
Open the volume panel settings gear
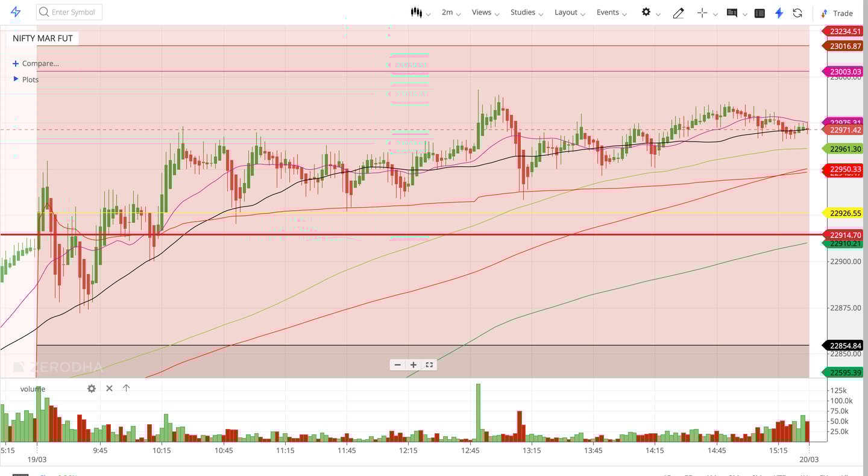click(x=92, y=389)
